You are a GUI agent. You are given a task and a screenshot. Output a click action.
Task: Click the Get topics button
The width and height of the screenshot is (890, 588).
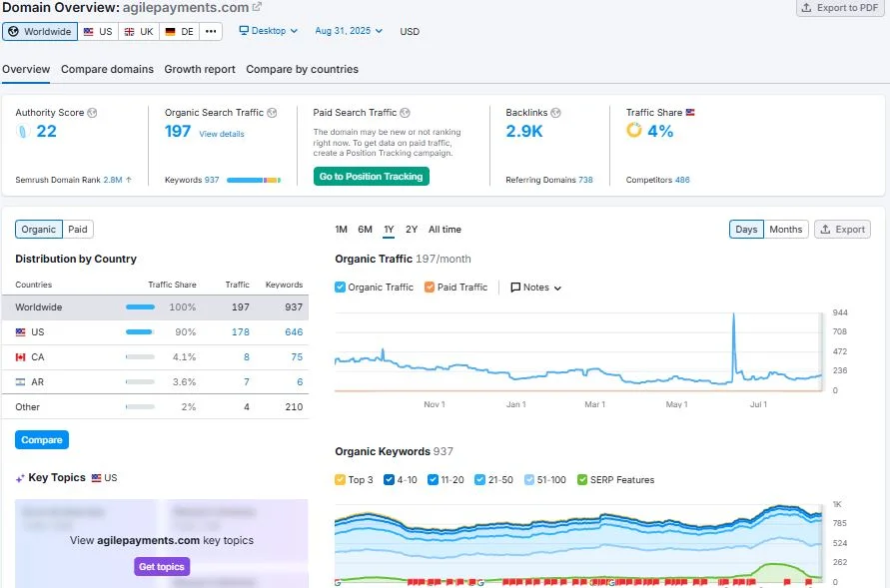pyautogui.click(x=162, y=566)
